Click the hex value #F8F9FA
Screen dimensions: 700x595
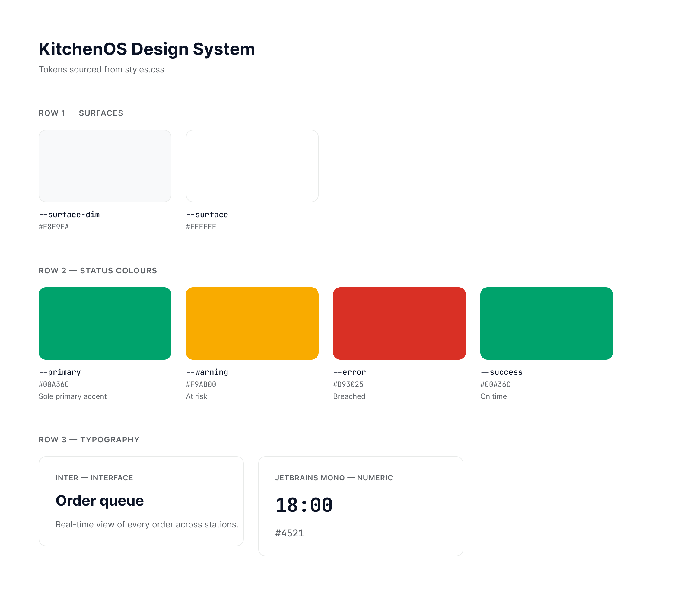(x=54, y=227)
